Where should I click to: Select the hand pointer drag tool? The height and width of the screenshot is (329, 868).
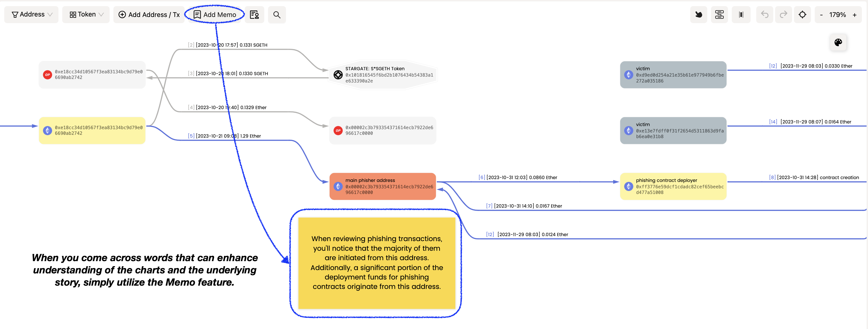pos(699,14)
